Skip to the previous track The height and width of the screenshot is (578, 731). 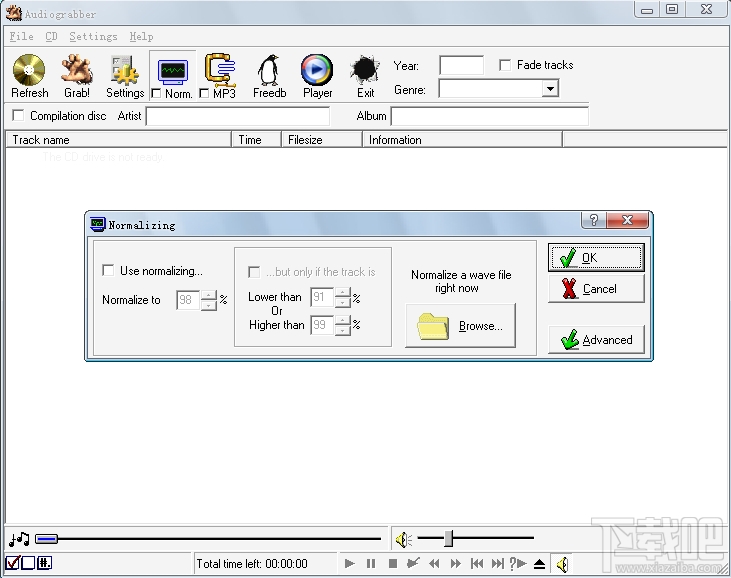[476, 564]
